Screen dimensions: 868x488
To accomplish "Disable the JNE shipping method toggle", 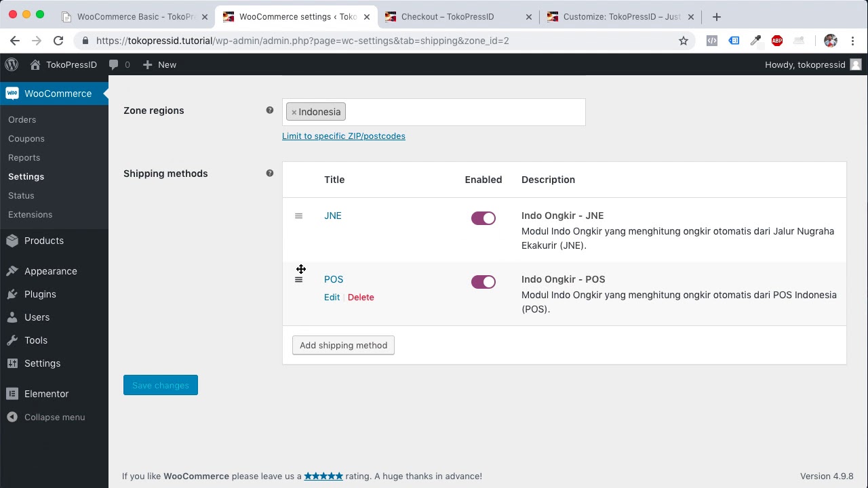I will (483, 218).
